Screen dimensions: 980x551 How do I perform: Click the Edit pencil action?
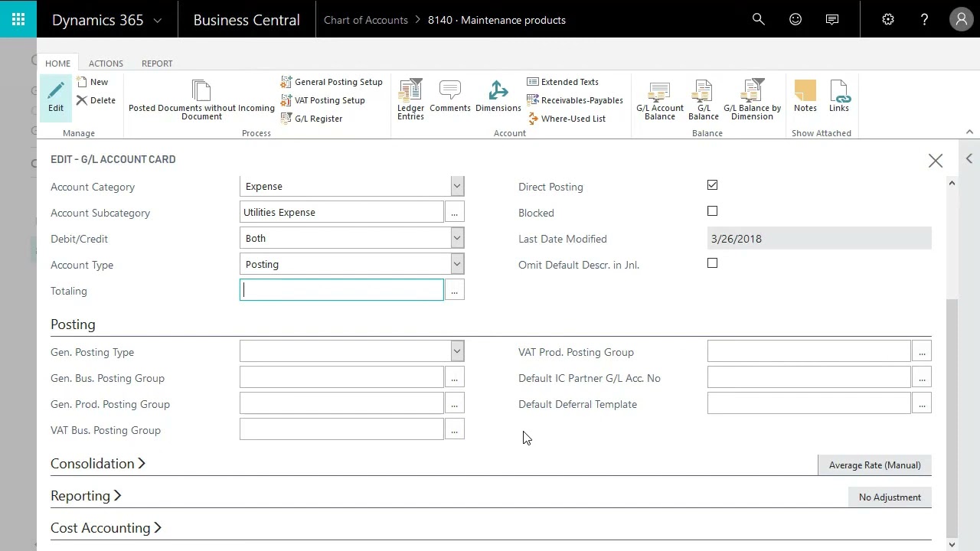(56, 97)
